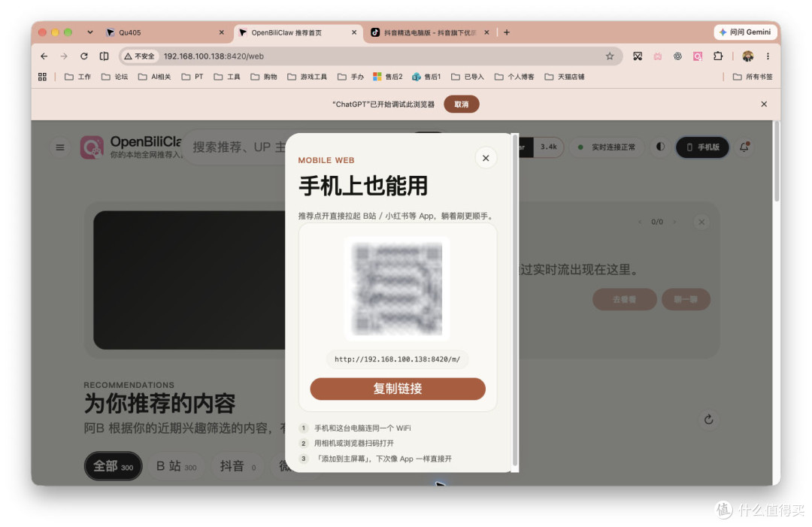Switch to the Qu405 tab
This screenshot has height=527, width=812.
click(165, 32)
